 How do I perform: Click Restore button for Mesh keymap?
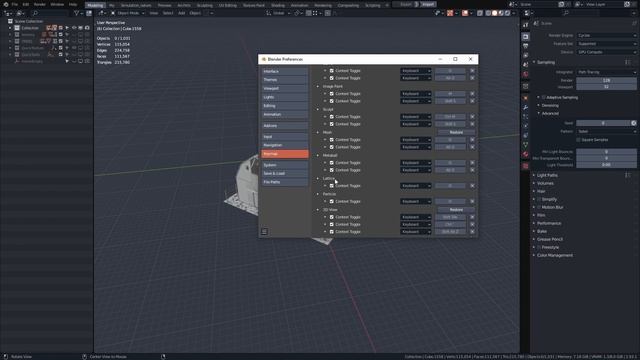coord(456,132)
